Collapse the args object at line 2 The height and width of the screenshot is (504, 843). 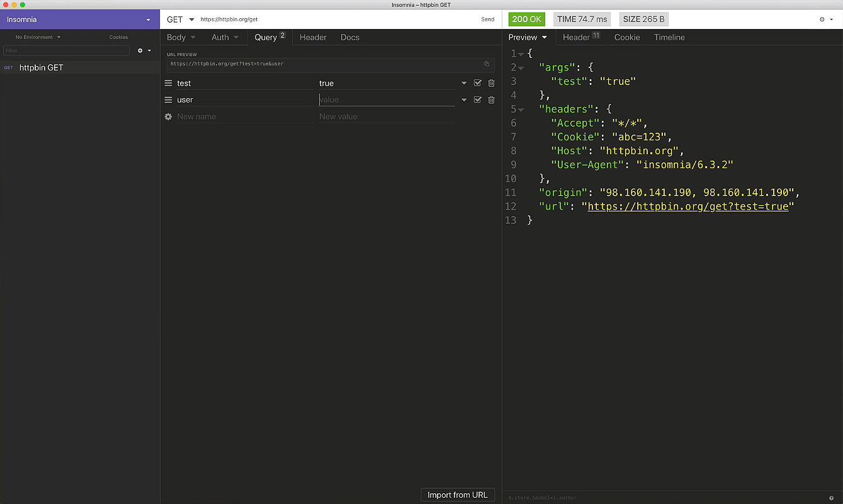coord(521,68)
